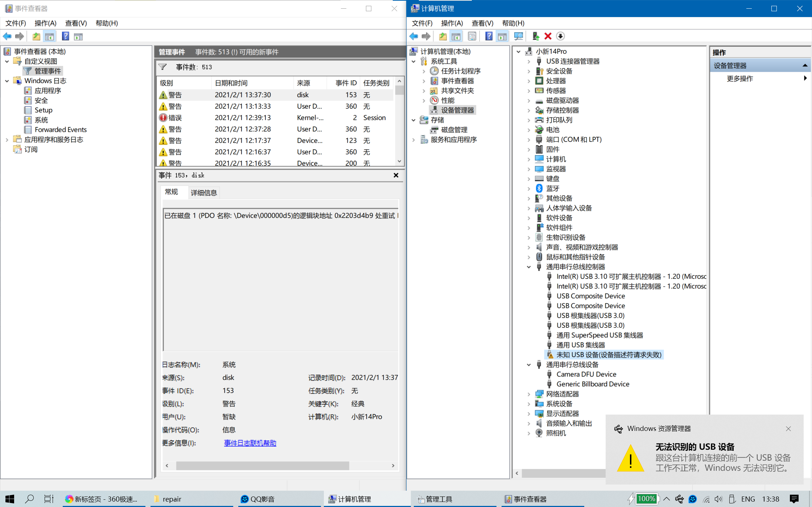Sort events by Date and Time column
812x507 pixels.
coord(252,83)
